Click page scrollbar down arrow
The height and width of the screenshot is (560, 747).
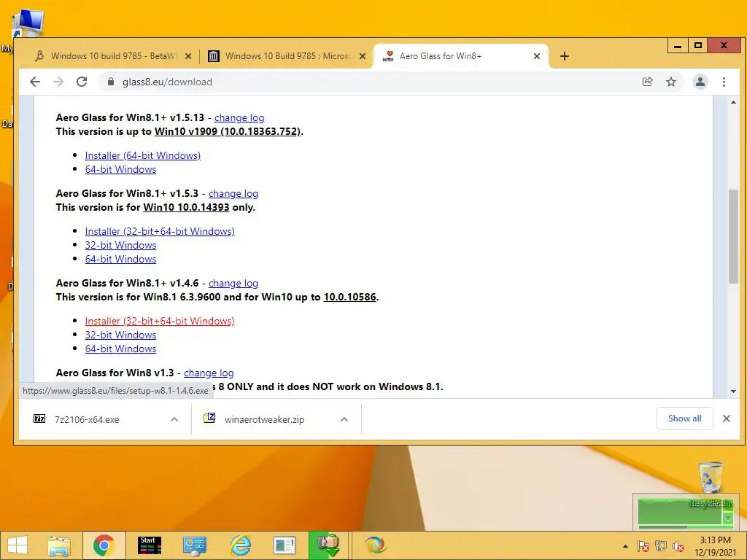733,392
